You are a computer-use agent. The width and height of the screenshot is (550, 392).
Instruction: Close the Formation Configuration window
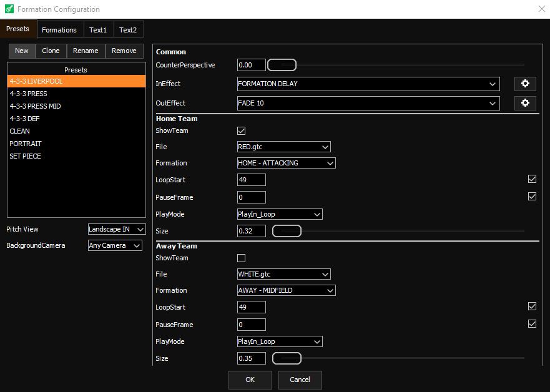click(542, 9)
